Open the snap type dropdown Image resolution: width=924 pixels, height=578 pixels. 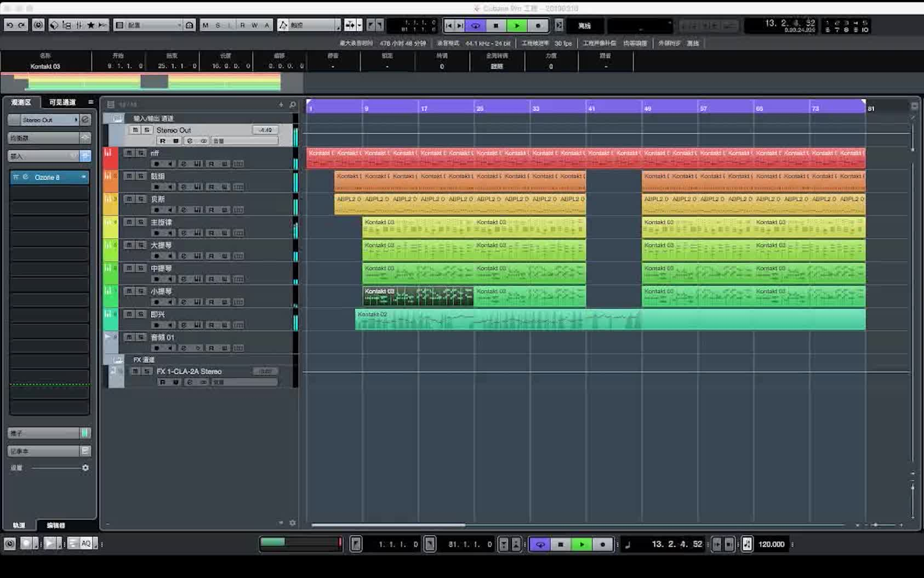click(360, 25)
